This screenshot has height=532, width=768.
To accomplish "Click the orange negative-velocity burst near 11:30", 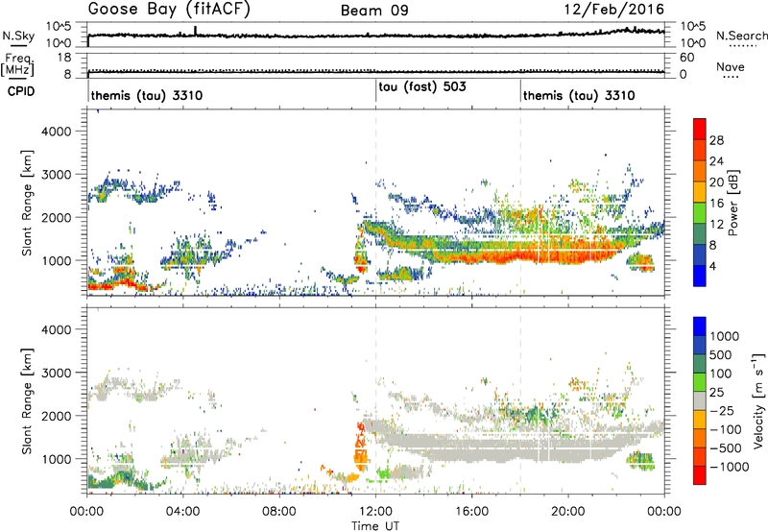I will (x=361, y=448).
